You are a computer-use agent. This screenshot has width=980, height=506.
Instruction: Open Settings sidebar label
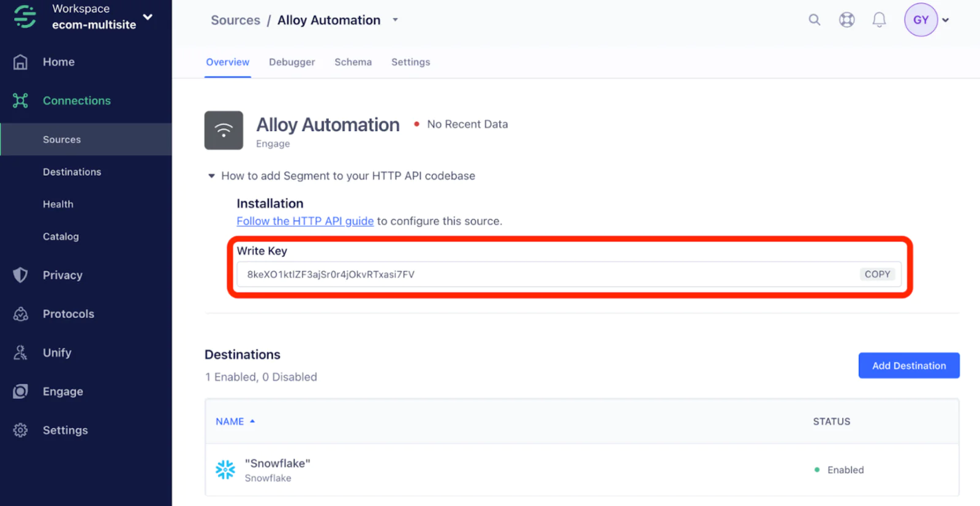66,430
